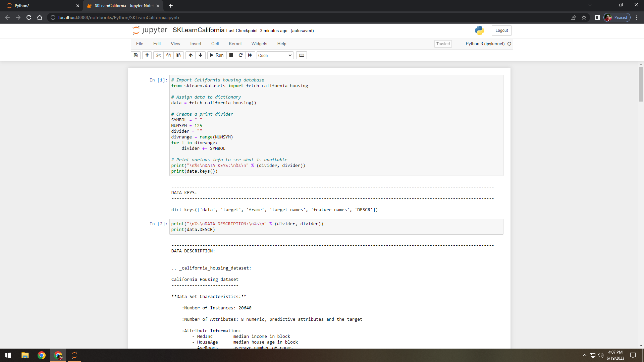Click the Logout button
This screenshot has width=644, height=362.
pyautogui.click(x=501, y=31)
